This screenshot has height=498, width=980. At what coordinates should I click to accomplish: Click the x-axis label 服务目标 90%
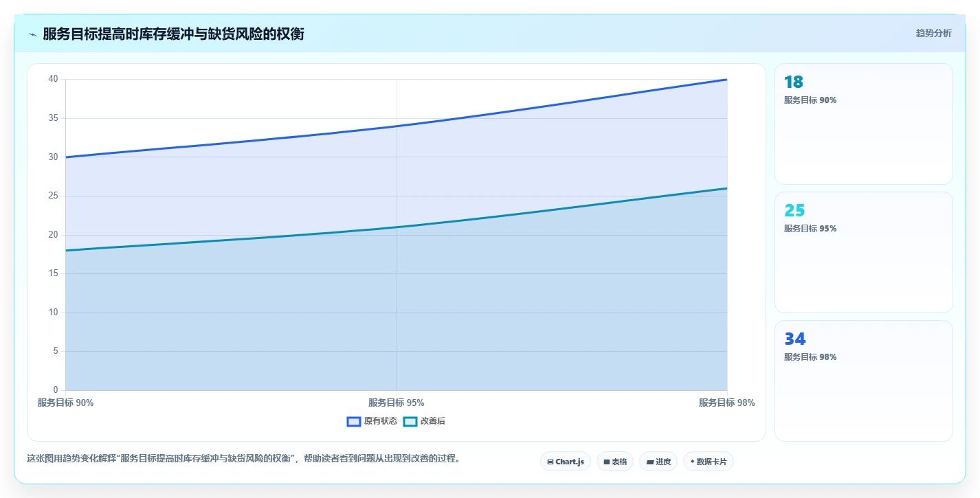tap(66, 403)
